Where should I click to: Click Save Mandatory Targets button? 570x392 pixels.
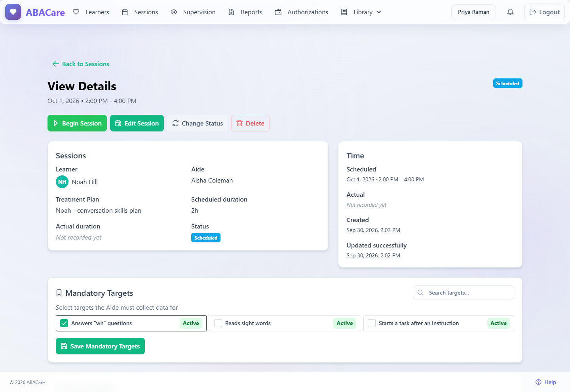[x=100, y=346]
